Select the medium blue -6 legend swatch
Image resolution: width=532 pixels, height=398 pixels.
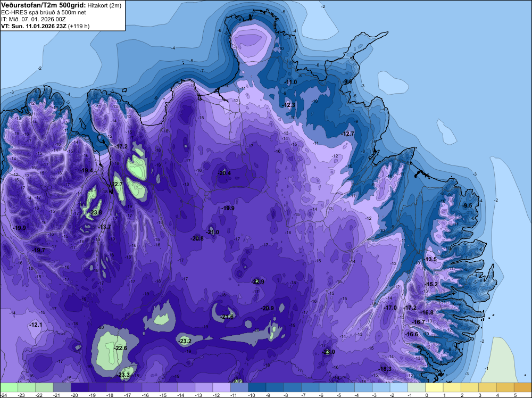(x=328, y=387)
